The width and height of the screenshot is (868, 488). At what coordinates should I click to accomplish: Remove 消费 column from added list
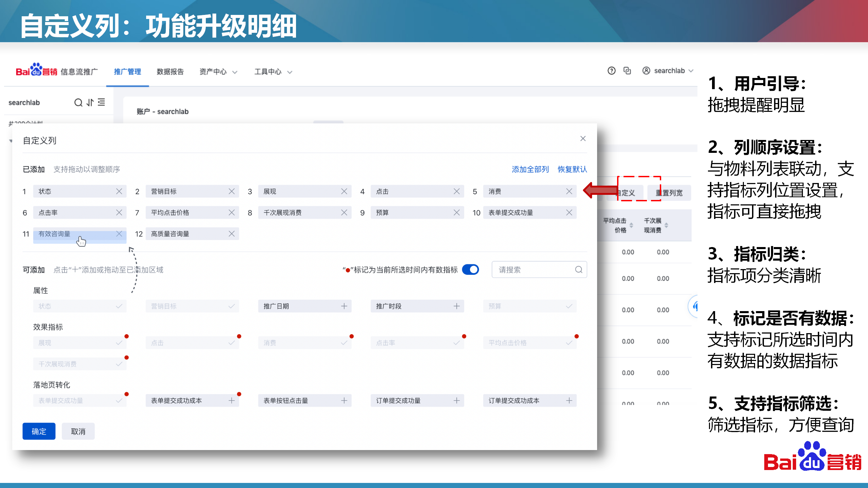point(569,191)
